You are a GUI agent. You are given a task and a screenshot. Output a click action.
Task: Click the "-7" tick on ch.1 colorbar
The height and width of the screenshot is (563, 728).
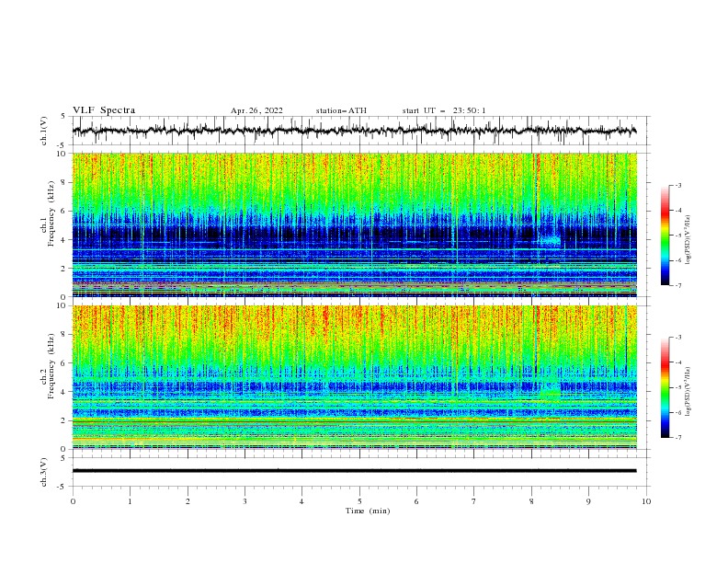tap(677, 285)
